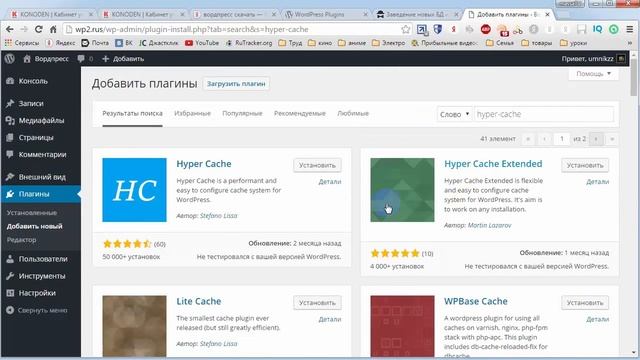Open Медиафайлы in sidebar
The width and height of the screenshot is (640, 360).
point(41,120)
